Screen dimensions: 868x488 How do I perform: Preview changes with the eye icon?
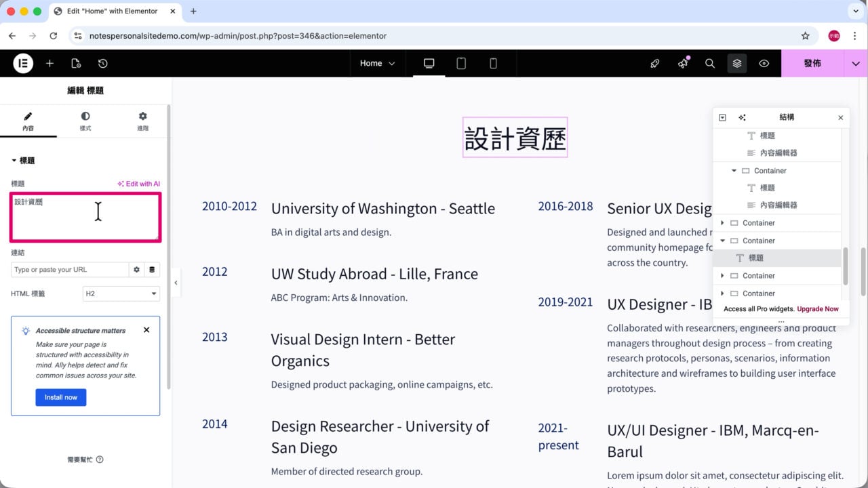(x=764, y=63)
